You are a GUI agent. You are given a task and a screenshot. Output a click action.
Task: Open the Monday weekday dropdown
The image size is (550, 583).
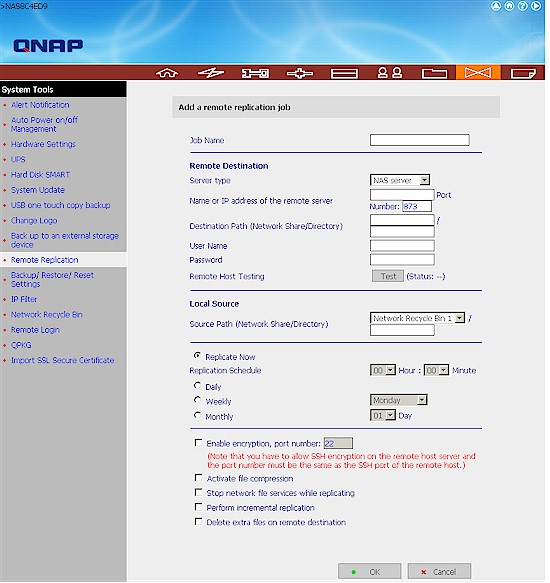(399, 400)
